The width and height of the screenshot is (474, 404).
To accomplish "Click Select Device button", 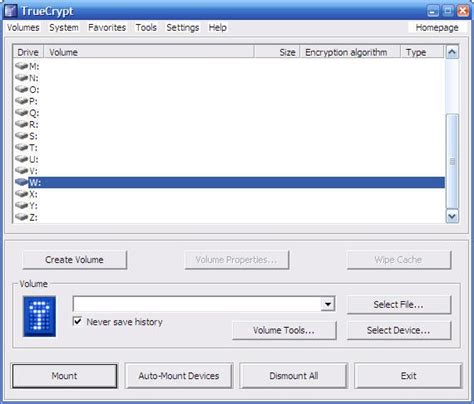I will tap(399, 330).
